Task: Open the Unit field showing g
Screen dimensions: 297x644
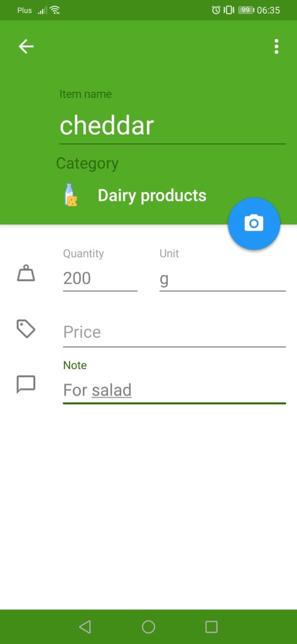Action: (222, 279)
